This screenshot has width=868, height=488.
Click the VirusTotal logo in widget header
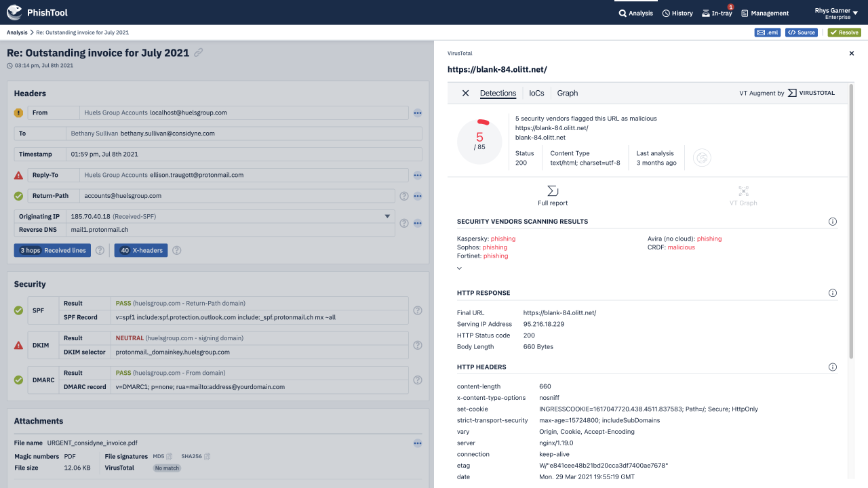click(811, 93)
